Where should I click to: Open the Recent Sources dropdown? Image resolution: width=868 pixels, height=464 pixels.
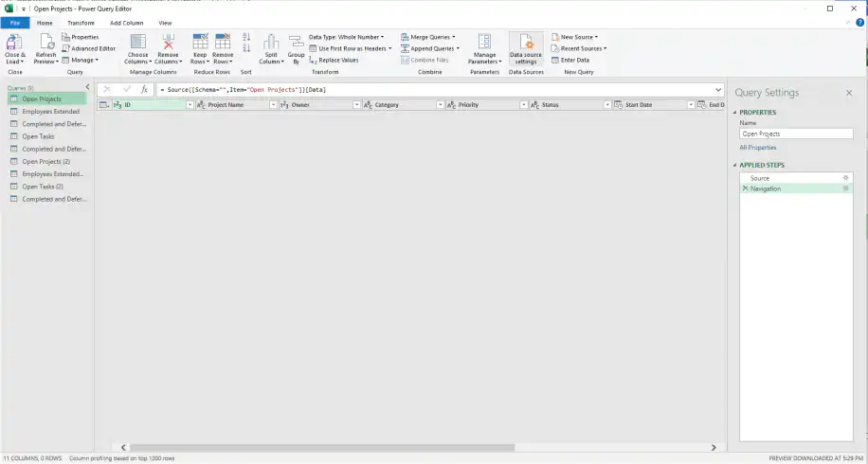[x=579, y=48]
